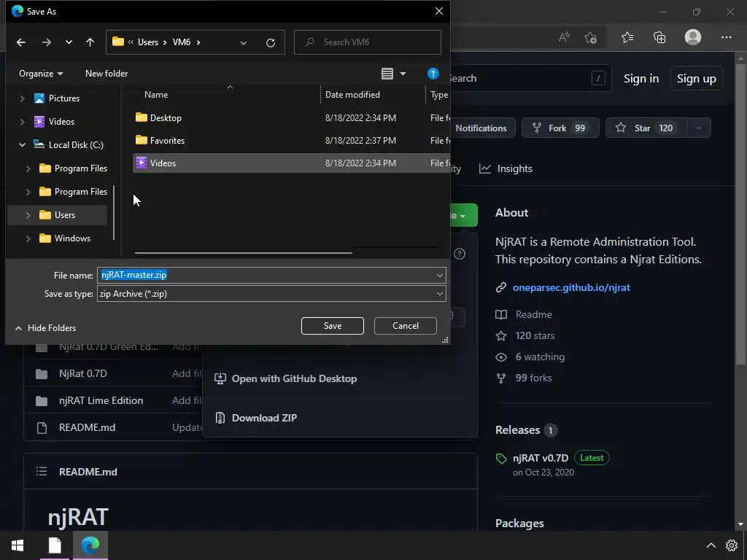Click the horizontal scrollbar of file list
This screenshot has height=560, width=747.
(x=244, y=253)
